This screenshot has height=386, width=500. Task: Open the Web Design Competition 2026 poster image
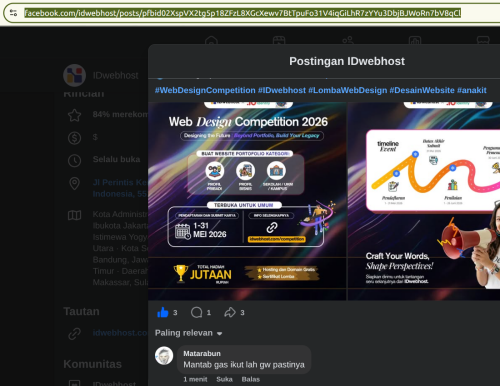247,201
